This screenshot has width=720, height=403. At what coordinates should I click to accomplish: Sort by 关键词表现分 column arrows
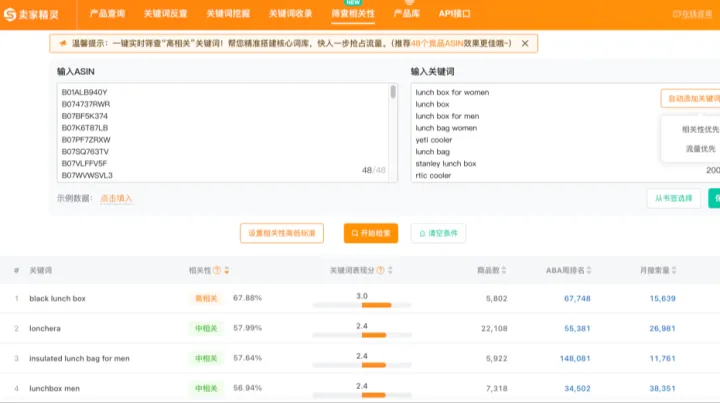click(390, 270)
